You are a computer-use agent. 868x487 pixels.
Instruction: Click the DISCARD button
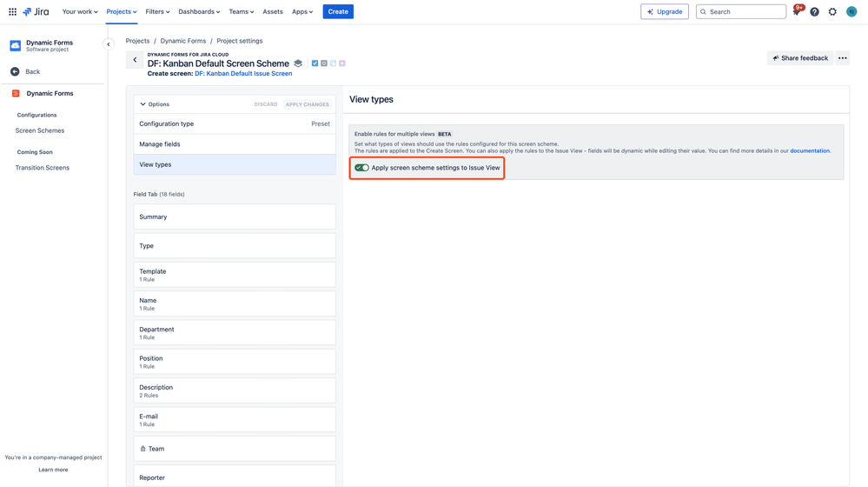(x=266, y=104)
